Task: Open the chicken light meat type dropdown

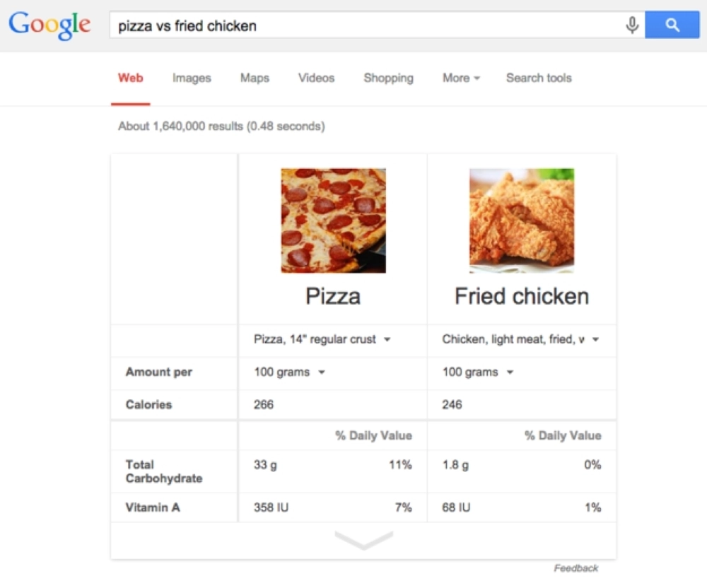Action: (x=520, y=340)
